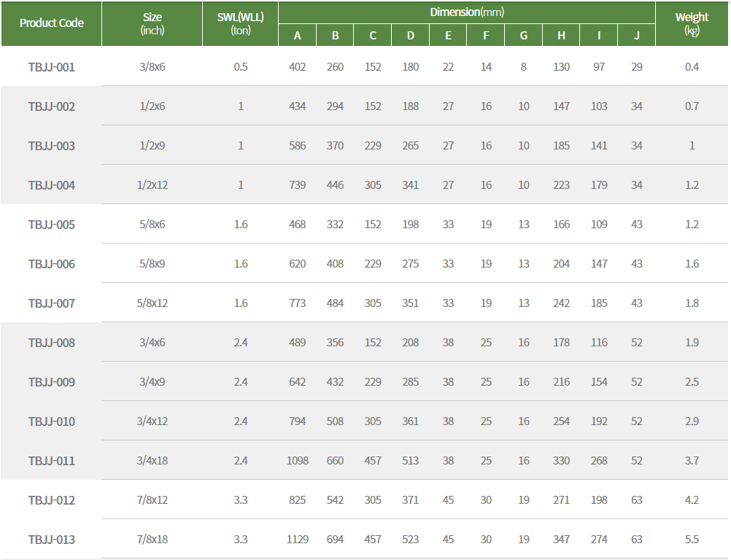Click size value 7/8x12
The width and height of the screenshot is (731, 560).
coord(152,500)
